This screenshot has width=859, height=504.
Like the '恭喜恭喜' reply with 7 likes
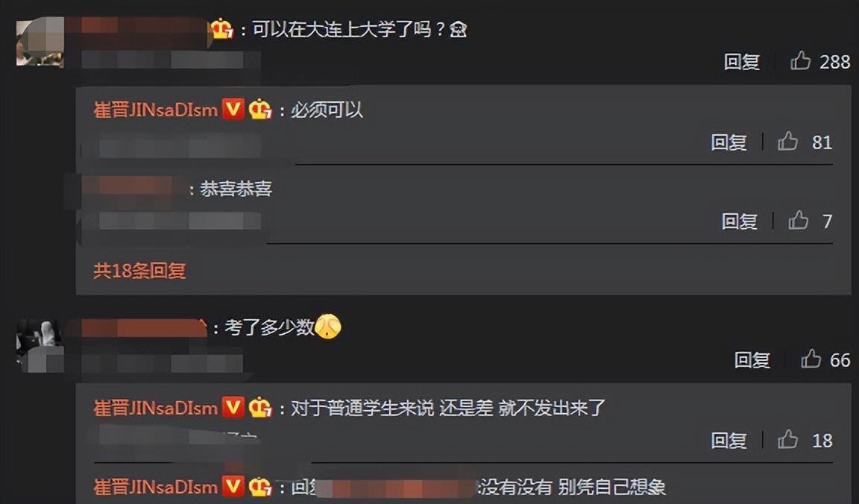pos(798,220)
